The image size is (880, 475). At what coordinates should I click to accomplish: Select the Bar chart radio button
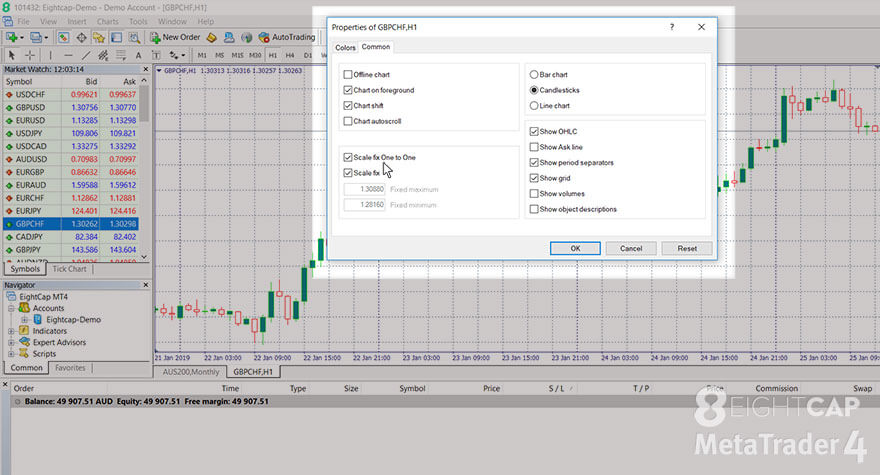pyautogui.click(x=534, y=74)
